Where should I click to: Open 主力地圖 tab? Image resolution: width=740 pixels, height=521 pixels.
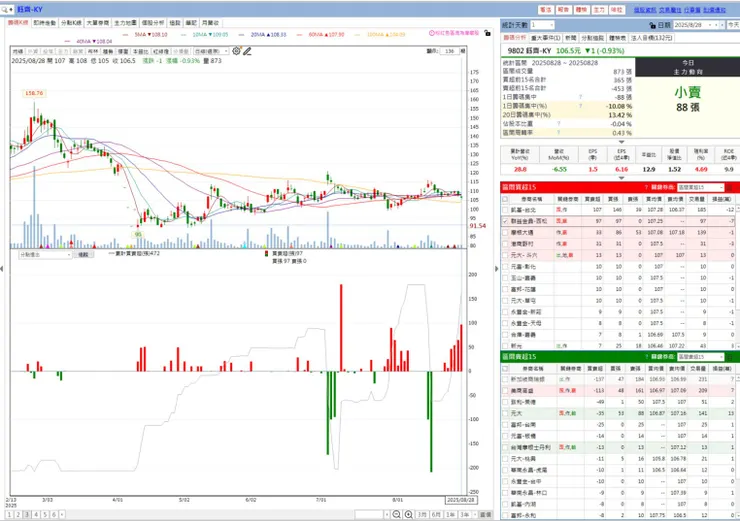[x=126, y=23]
